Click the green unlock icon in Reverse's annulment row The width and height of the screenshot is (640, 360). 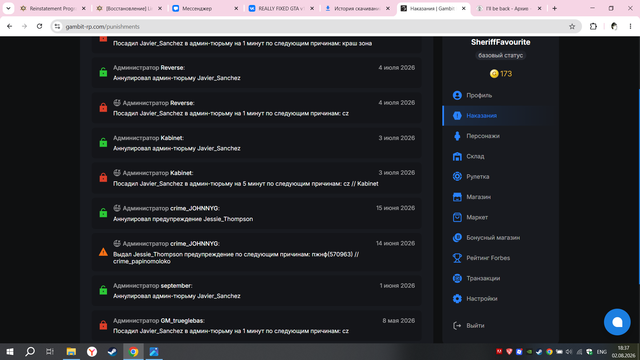(103, 72)
